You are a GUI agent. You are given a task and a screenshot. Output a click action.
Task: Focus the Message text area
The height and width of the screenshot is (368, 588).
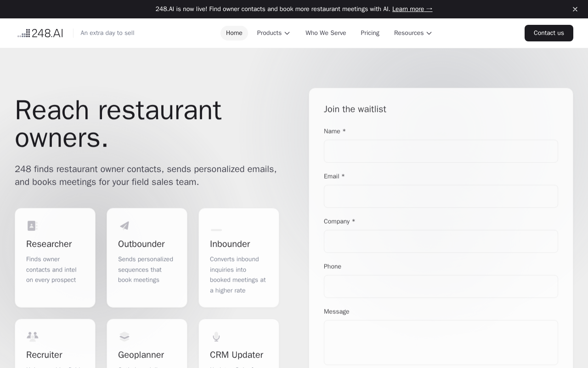tap(441, 343)
